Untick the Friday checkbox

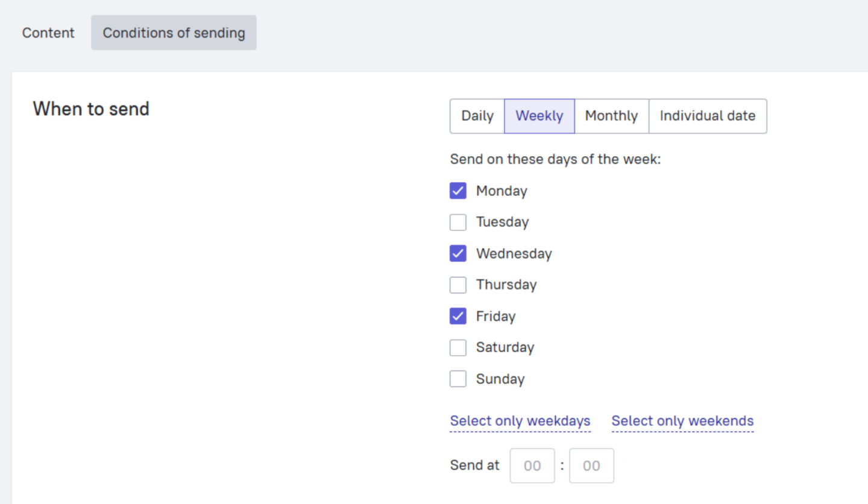click(458, 317)
